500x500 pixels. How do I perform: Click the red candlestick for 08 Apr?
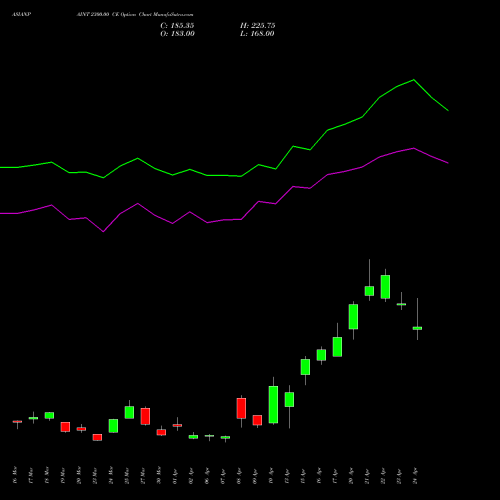point(241,408)
